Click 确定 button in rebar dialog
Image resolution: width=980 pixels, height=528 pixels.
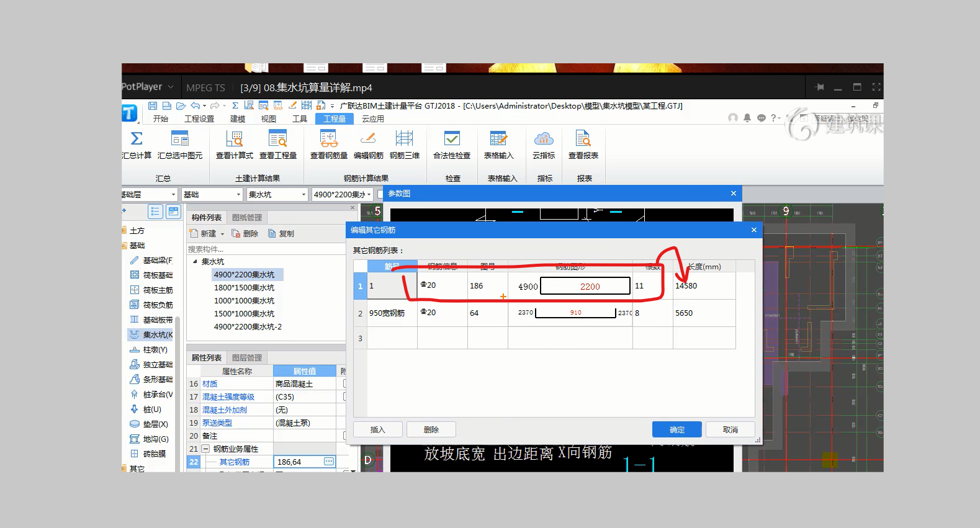677,429
